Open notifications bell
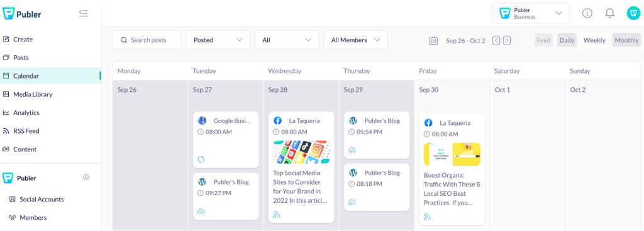This screenshot has width=644, height=231. point(610,13)
